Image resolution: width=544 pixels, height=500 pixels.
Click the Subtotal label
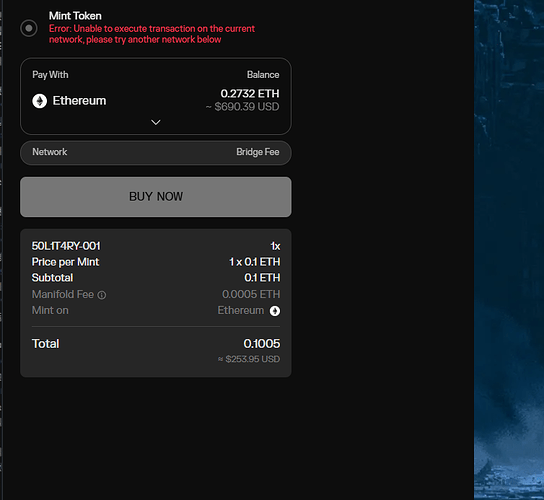[52, 278]
